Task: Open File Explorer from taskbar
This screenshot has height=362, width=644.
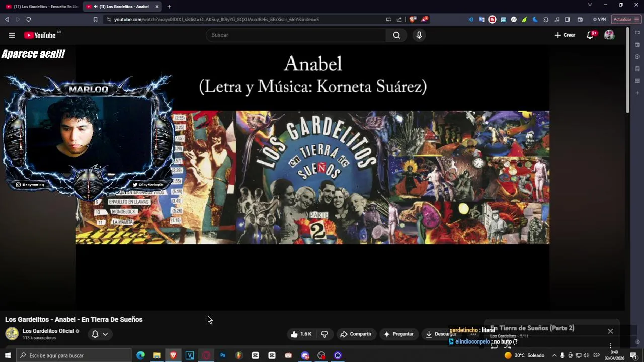Action: click(x=157, y=355)
